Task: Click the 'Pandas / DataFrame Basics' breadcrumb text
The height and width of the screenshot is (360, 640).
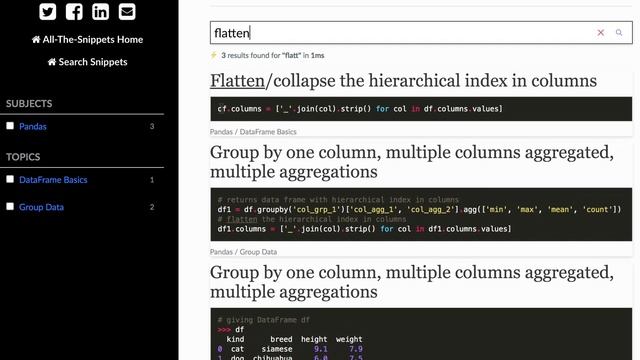Action: [253, 132]
